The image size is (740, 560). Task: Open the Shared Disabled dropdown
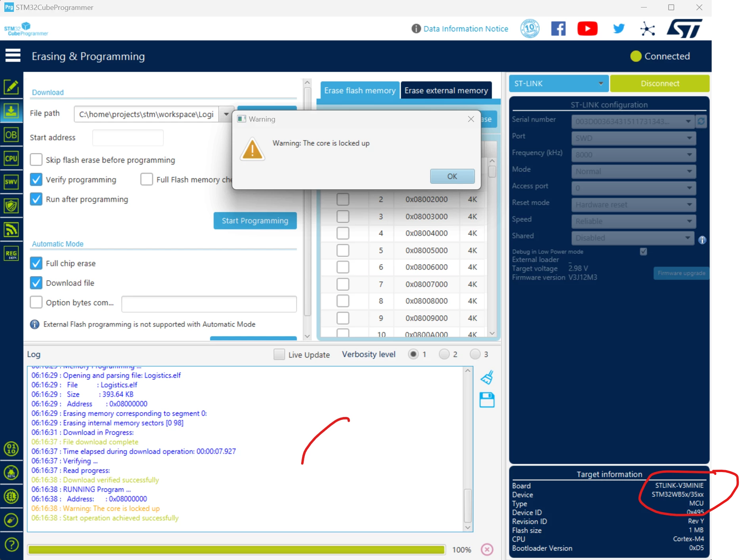click(633, 238)
